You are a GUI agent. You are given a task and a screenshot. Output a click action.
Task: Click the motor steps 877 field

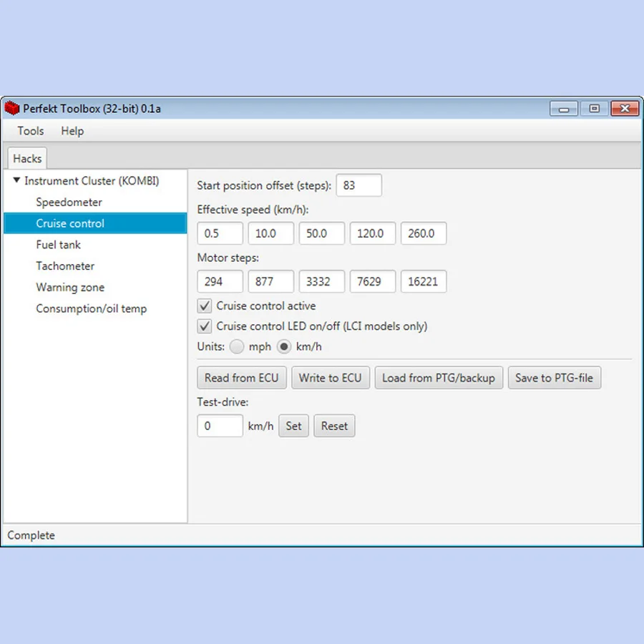click(271, 281)
